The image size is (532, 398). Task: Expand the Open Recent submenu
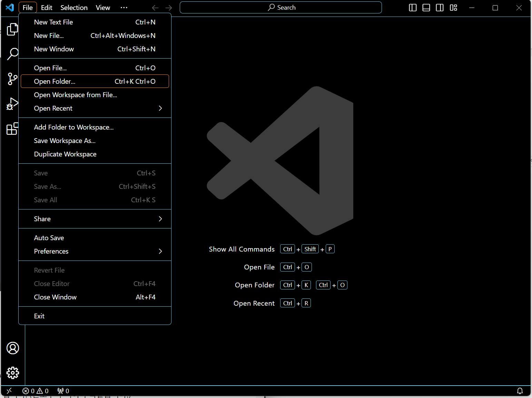(x=95, y=108)
